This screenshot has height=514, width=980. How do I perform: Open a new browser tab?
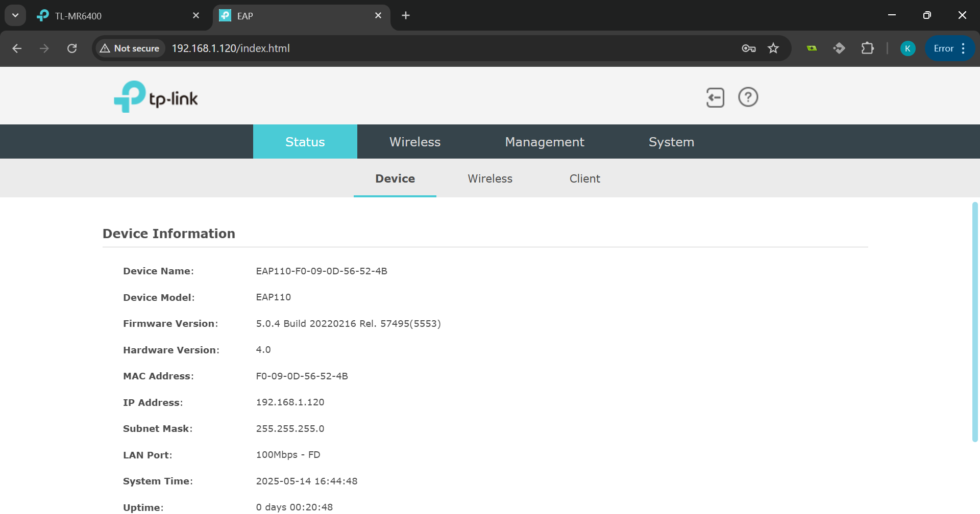coord(406,16)
